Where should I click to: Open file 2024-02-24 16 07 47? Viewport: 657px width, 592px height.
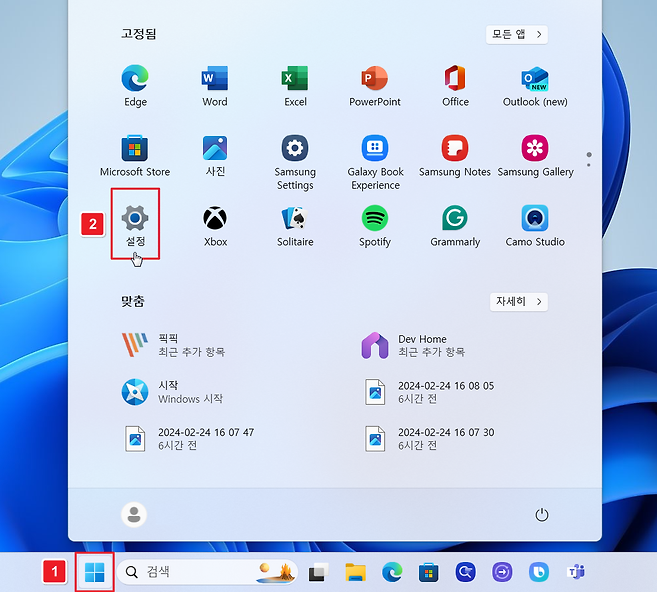click(x=189, y=439)
